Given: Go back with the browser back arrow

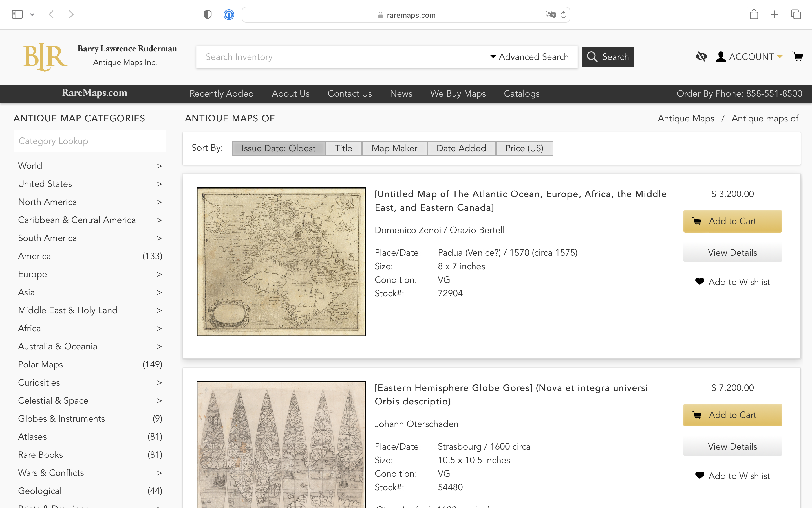Looking at the screenshot, I should coord(51,14).
